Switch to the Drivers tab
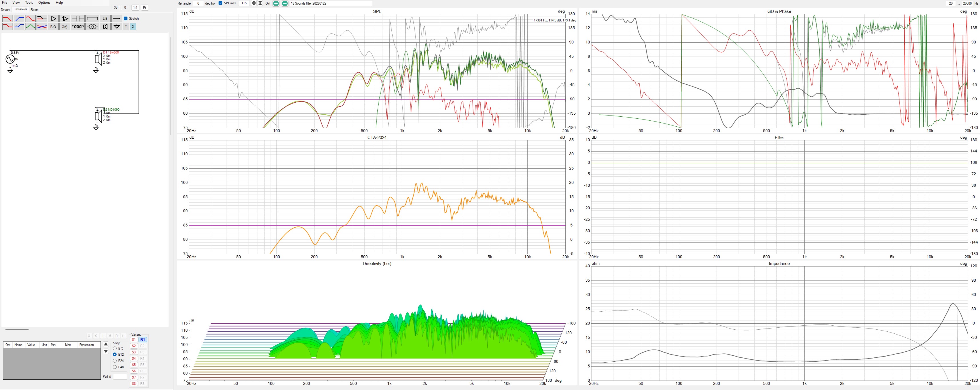 (5, 9)
